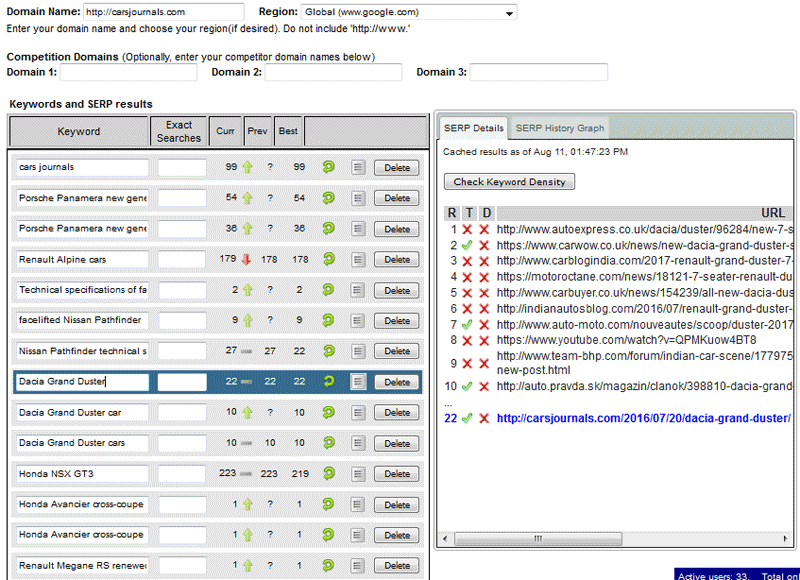This screenshot has height=580, width=800.
Task: Click green up arrow in 'cars journals' row
Action: 247,167
